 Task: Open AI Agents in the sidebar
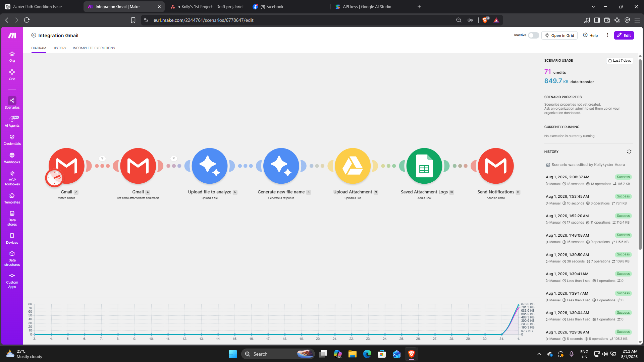coord(12,121)
